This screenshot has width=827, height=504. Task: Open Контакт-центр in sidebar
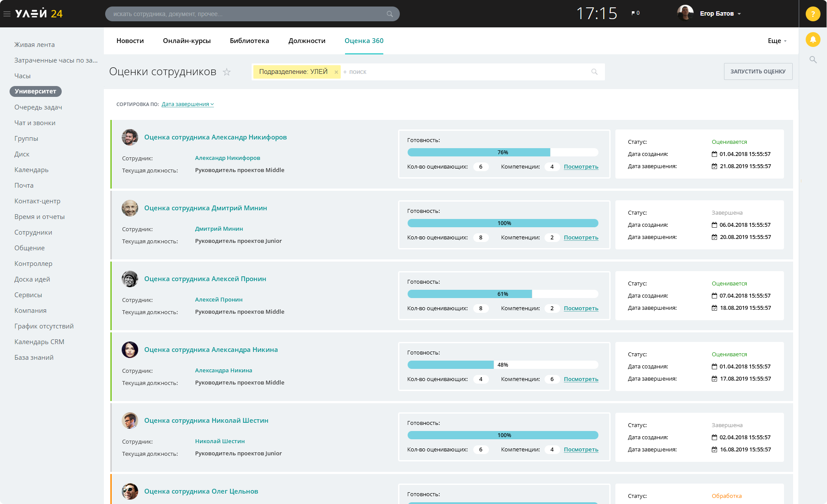(x=37, y=201)
